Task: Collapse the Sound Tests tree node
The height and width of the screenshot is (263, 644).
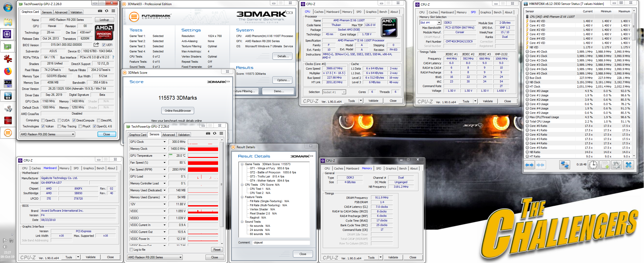Action: (x=242, y=222)
